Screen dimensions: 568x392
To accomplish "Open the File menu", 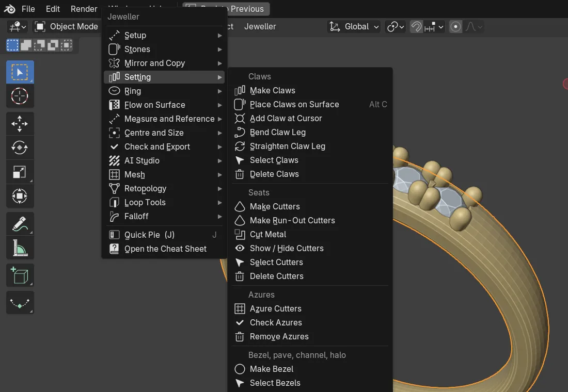I will (28, 9).
